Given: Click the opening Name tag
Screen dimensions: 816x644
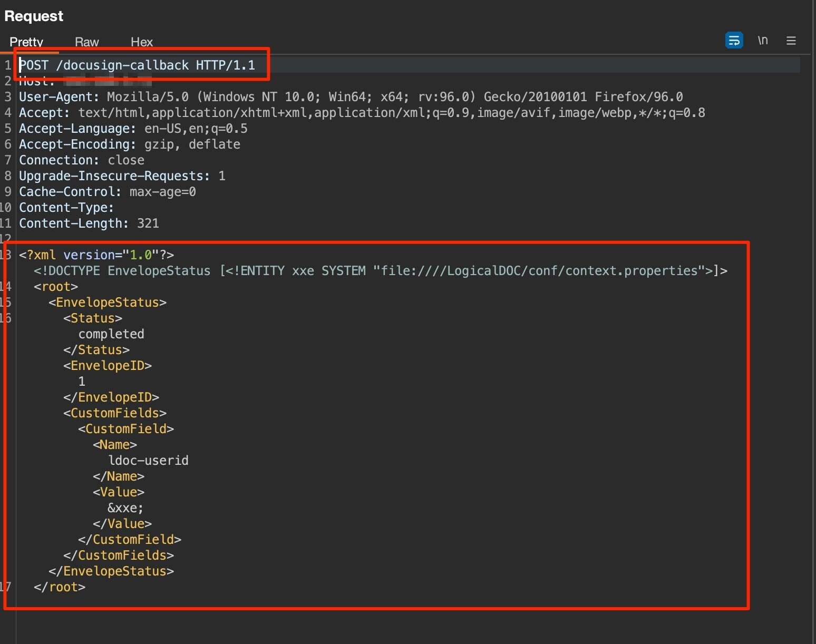Looking at the screenshot, I should coord(115,445).
